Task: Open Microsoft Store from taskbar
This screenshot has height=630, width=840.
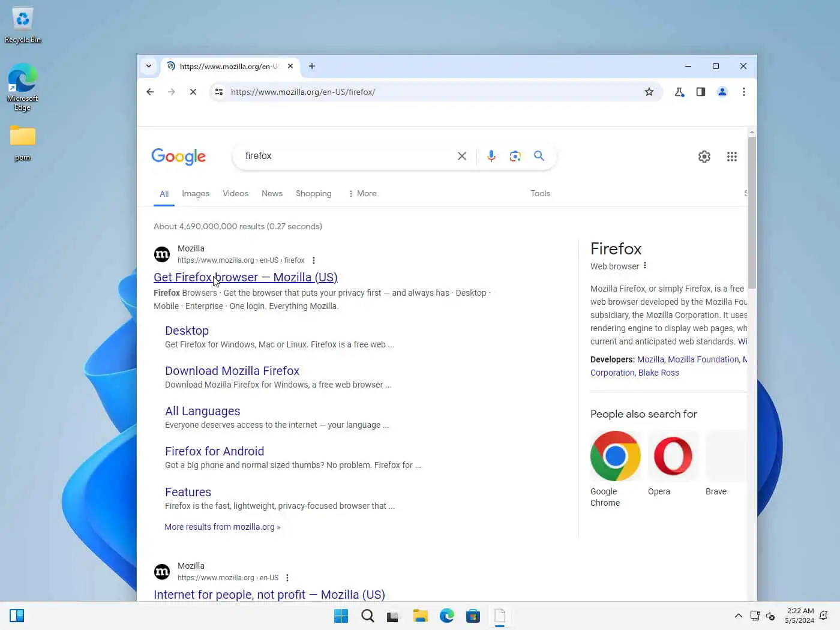Action: point(473,616)
